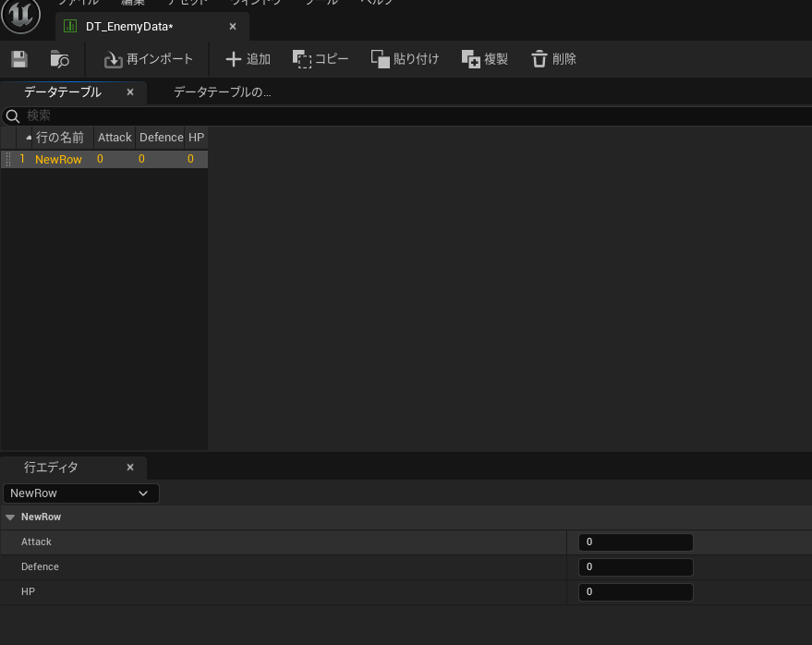Image resolution: width=812 pixels, height=645 pixels.
Task: Browse to this asset in the Content Browser
Action: click(x=60, y=58)
